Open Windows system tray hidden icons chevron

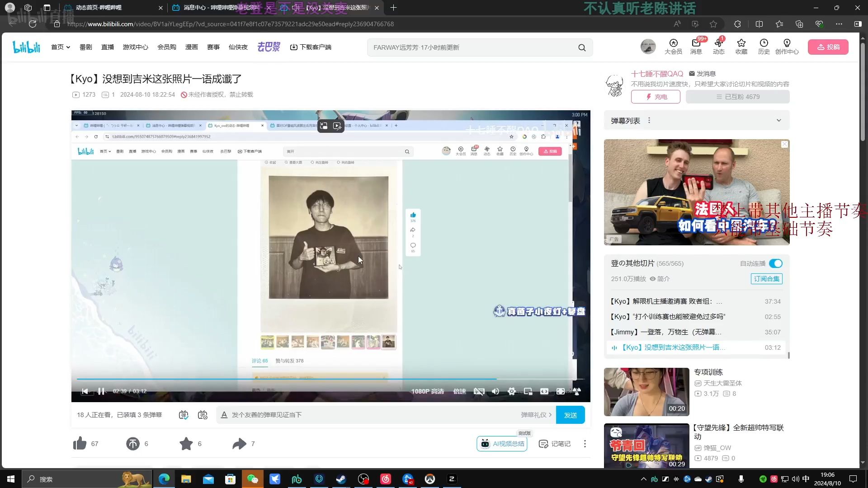pos(643,479)
